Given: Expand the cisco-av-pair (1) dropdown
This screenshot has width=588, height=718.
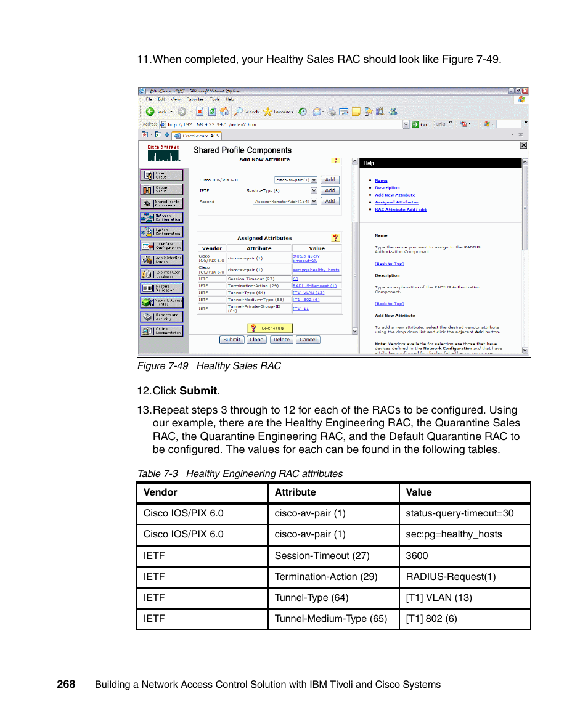Looking at the screenshot, I should (314, 180).
